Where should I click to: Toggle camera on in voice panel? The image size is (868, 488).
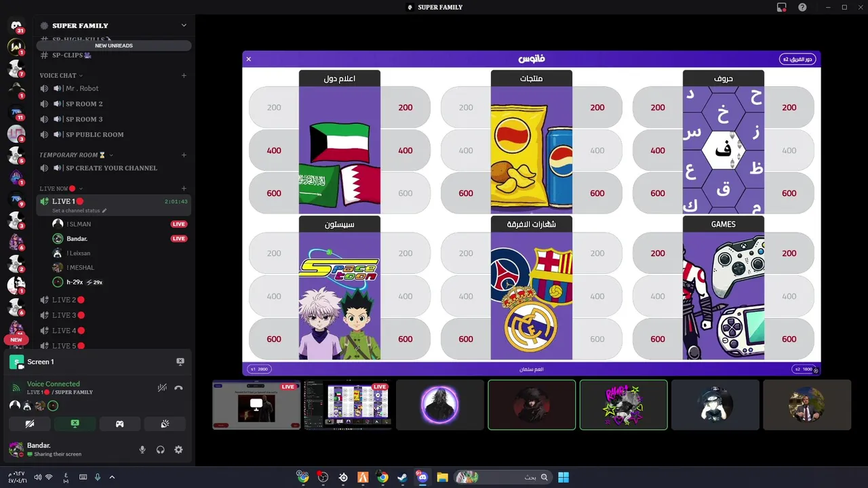(x=30, y=424)
